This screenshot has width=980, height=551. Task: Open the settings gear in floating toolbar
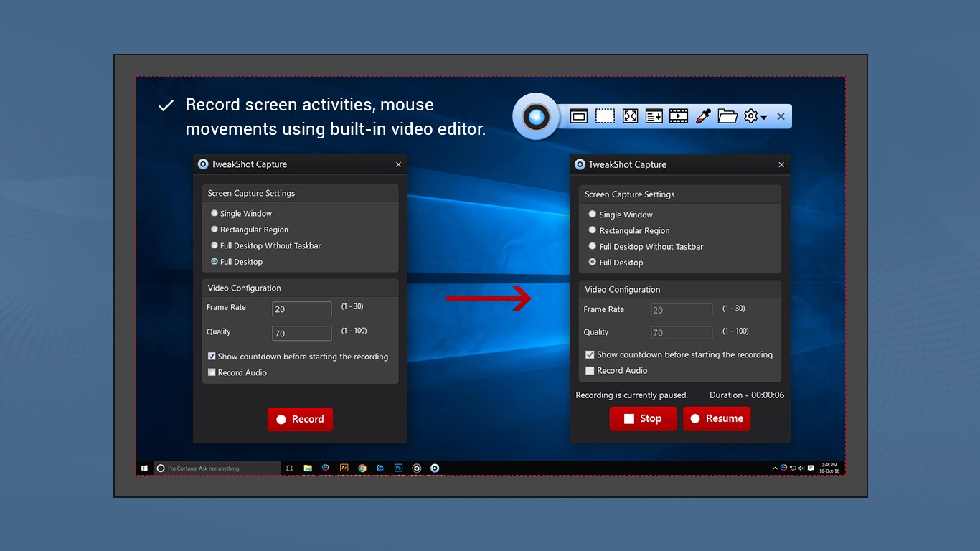coord(751,116)
